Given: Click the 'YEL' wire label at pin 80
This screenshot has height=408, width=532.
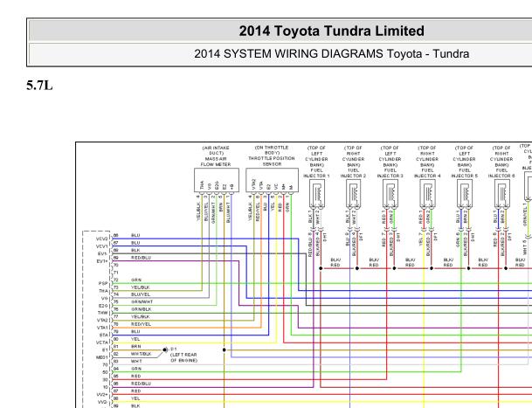Looking at the screenshot, I should point(135,339).
